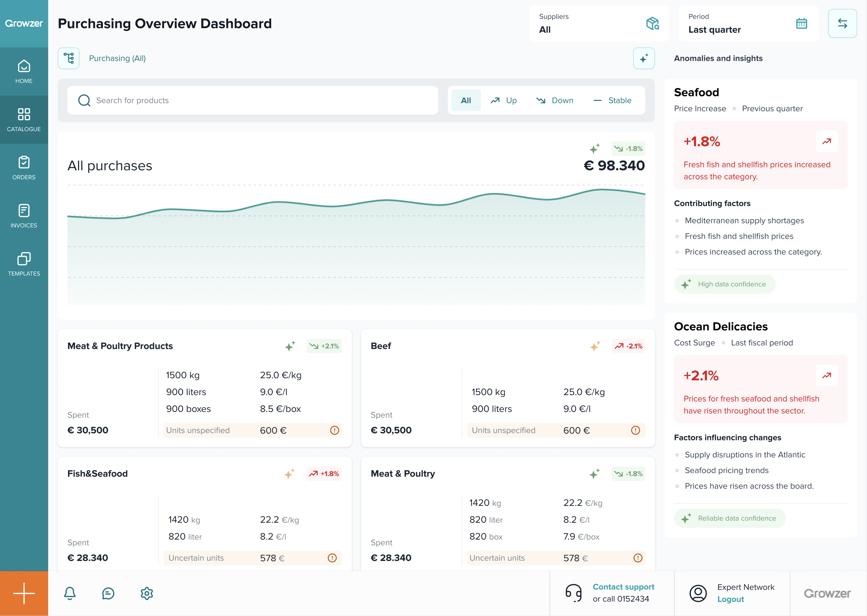Go to Orders in the sidebar
Image resolution: width=867 pixels, height=616 pixels.
click(x=24, y=168)
